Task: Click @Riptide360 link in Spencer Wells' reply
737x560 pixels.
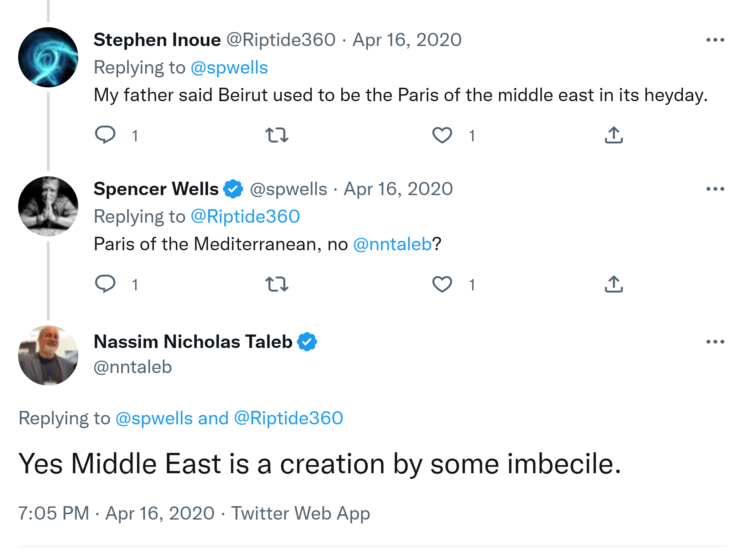Action: 245,217
